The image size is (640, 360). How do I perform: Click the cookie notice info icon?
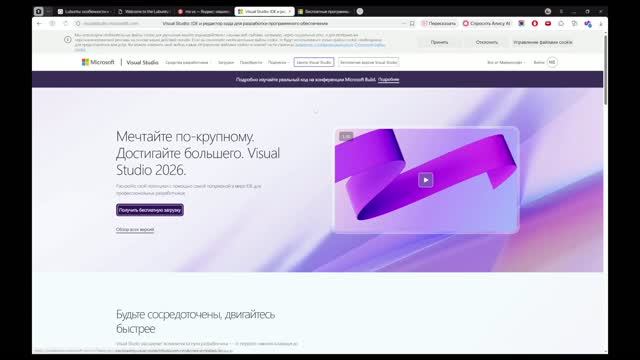coord(68,40)
